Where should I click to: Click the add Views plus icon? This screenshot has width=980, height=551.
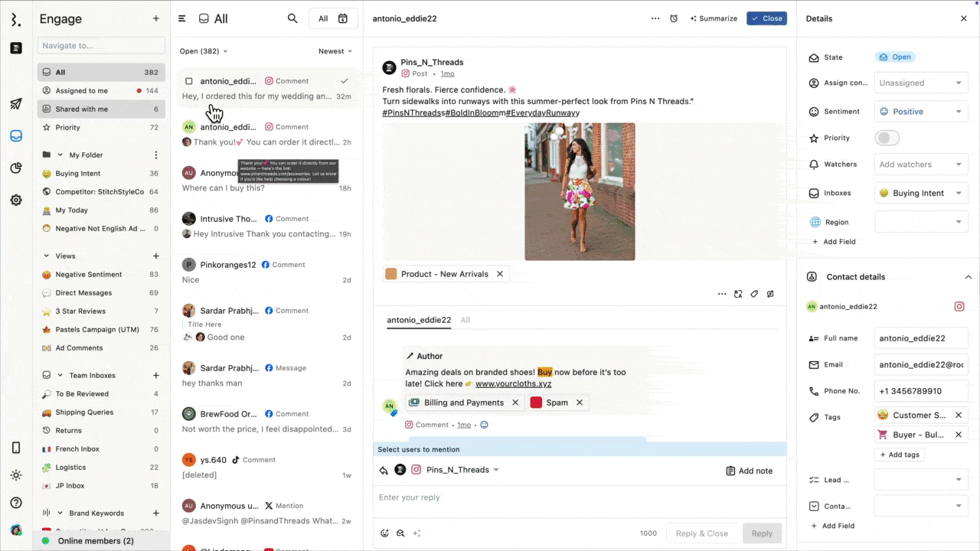[156, 256]
